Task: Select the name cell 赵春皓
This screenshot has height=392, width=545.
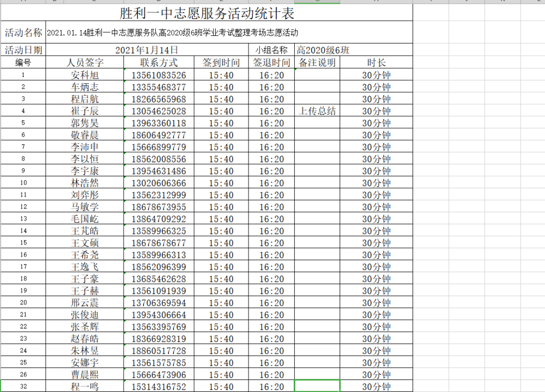Action: pos(85,338)
